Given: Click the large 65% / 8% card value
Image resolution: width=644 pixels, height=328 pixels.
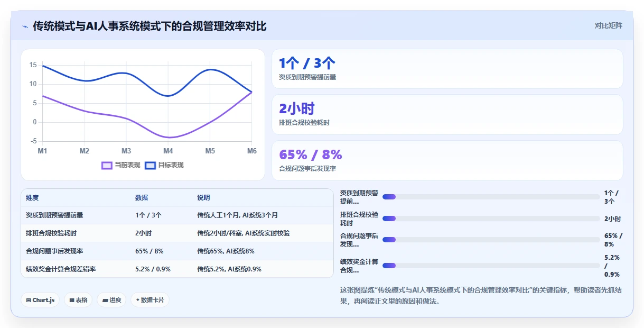Looking at the screenshot, I should (311, 154).
